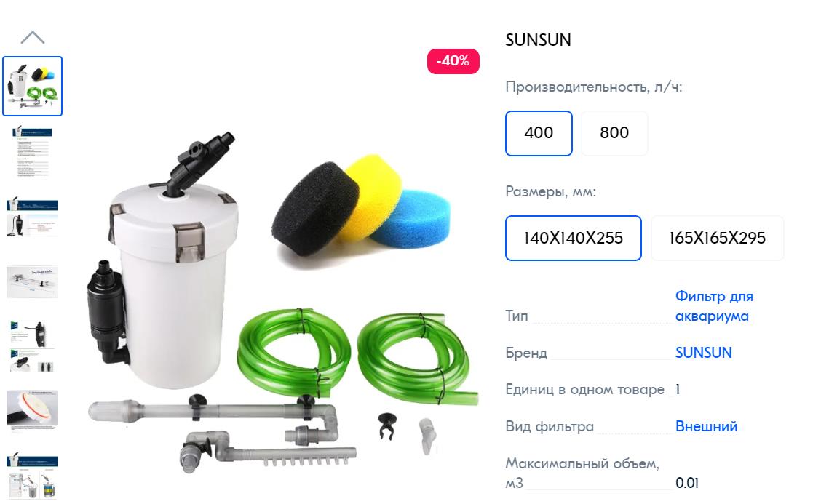Open the second thumbnail with text specifications
The height and width of the screenshot is (504, 821).
33,151
